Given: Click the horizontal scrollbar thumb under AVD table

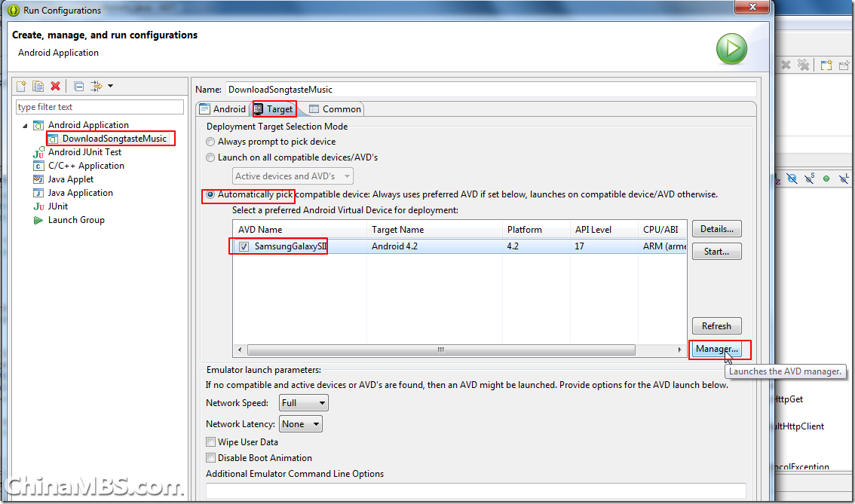Looking at the screenshot, I should [x=441, y=350].
